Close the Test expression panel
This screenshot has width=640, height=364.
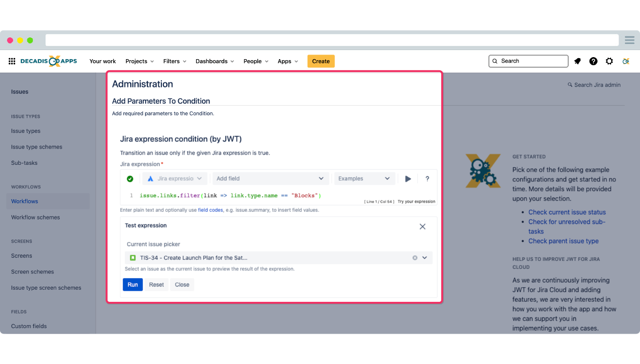422,226
